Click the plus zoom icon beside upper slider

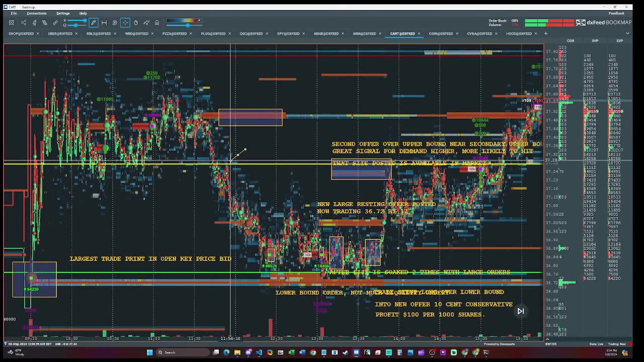64,20
